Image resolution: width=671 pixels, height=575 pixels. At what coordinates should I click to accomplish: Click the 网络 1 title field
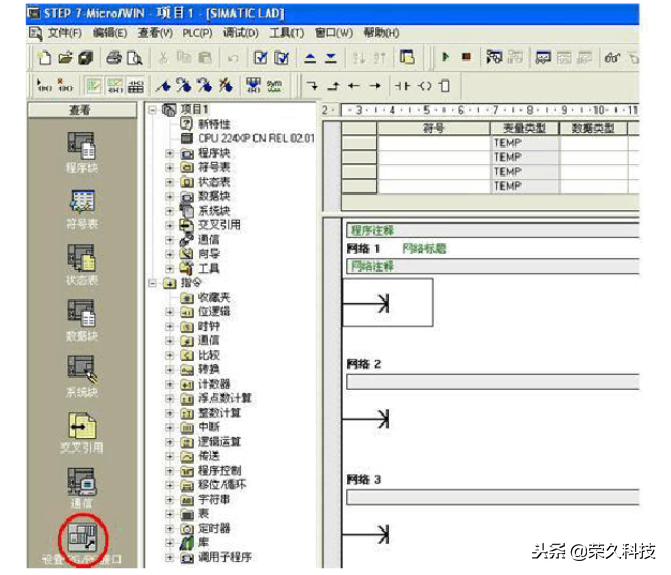pos(424,248)
